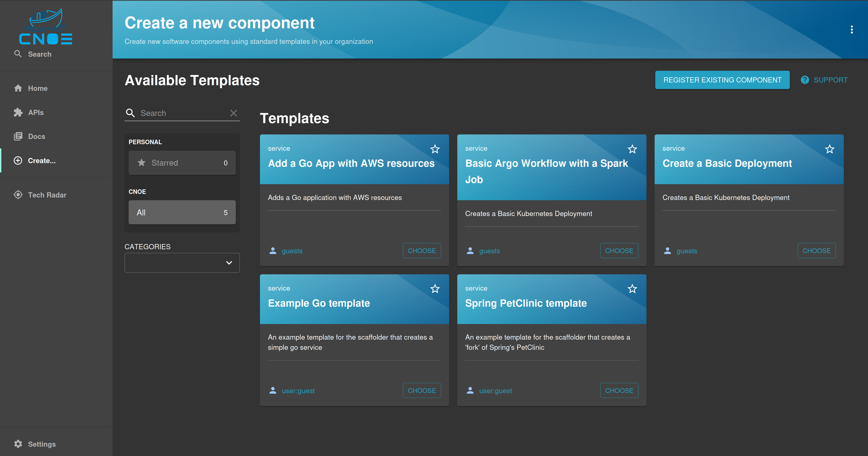Click owner icon on Create a Basic Deployment card
This screenshot has height=456, width=868.
[667, 251]
